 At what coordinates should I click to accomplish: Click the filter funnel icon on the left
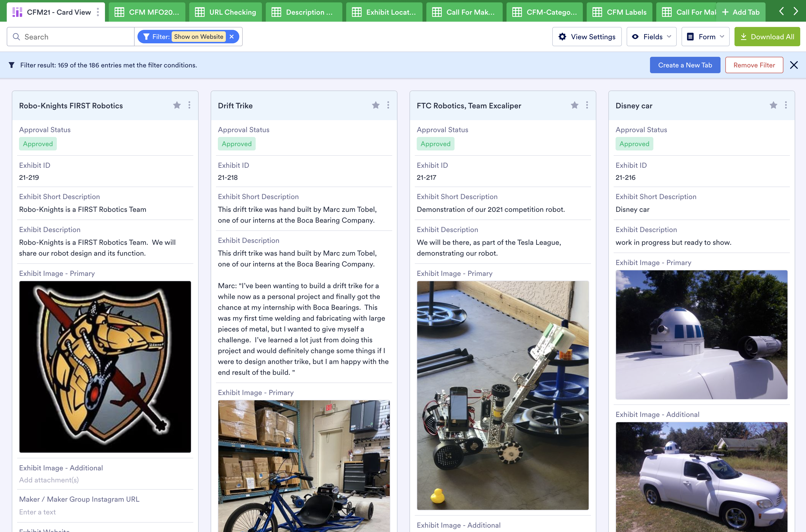coord(11,65)
